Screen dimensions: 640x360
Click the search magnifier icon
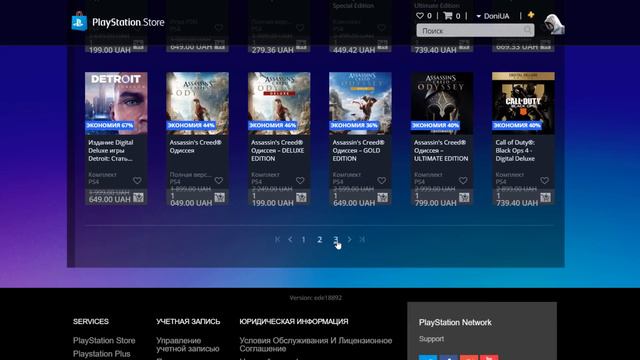click(528, 30)
